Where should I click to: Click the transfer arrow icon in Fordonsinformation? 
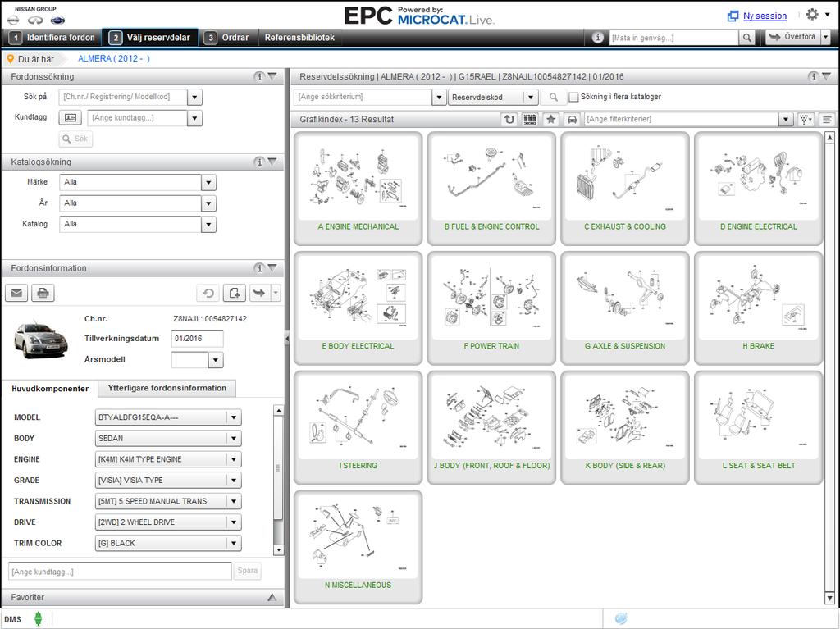[x=258, y=293]
